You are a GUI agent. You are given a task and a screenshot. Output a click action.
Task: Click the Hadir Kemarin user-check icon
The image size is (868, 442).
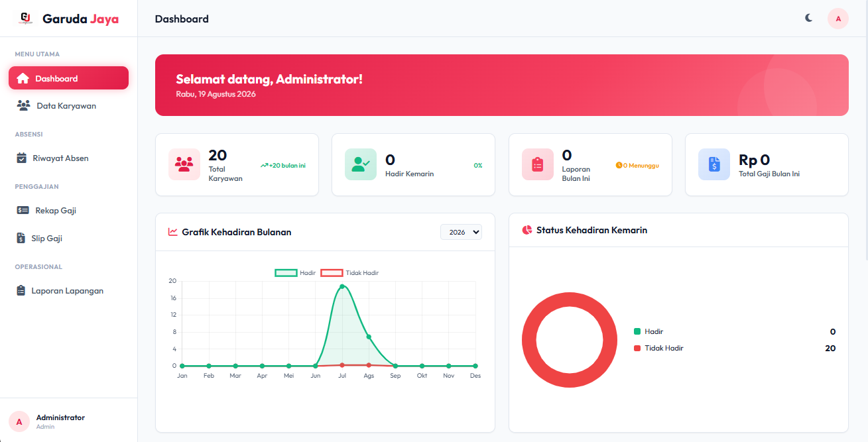pos(361,164)
